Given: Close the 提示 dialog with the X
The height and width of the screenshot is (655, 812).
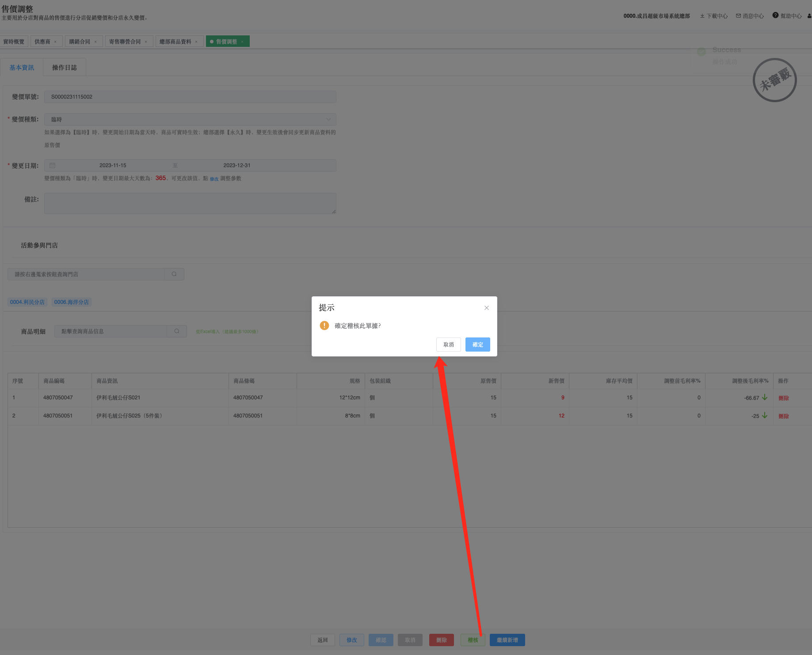Looking at the screenshot, I should click(x=486, y=308).
